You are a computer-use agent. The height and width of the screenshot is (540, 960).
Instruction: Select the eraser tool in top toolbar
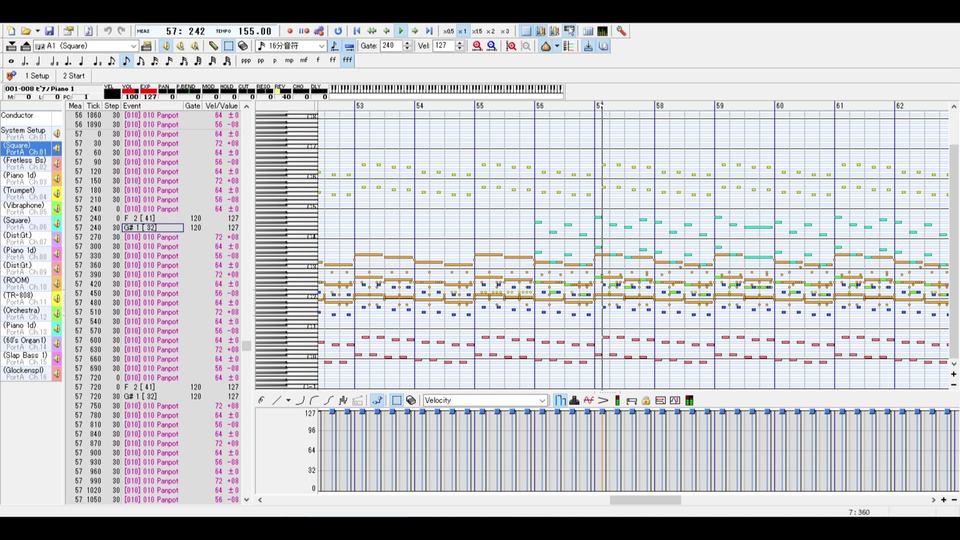pyautogui.click(x=243, y=46)
